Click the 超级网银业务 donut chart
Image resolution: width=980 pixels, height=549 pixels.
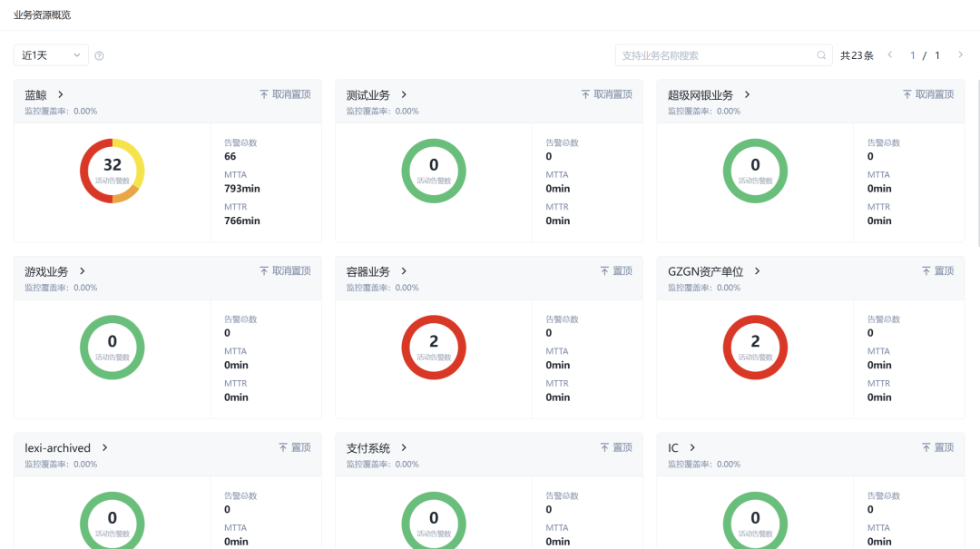point(755,171)
